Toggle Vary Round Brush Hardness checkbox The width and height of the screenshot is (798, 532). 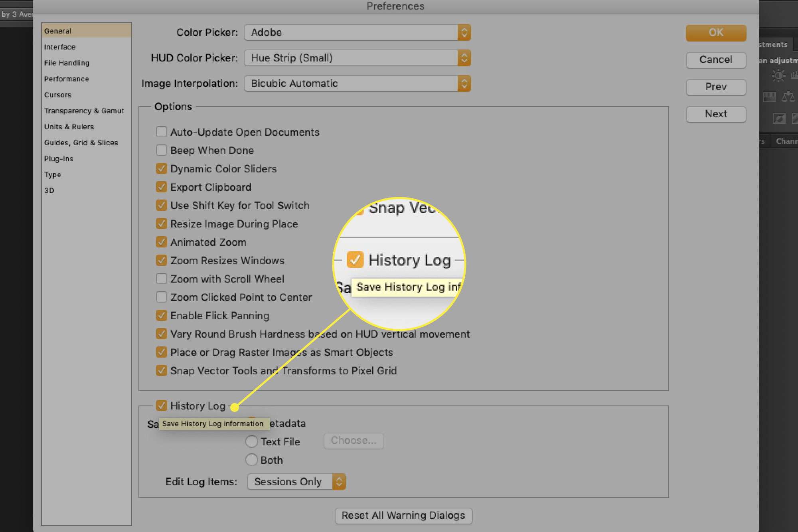[x=161, y=334]
